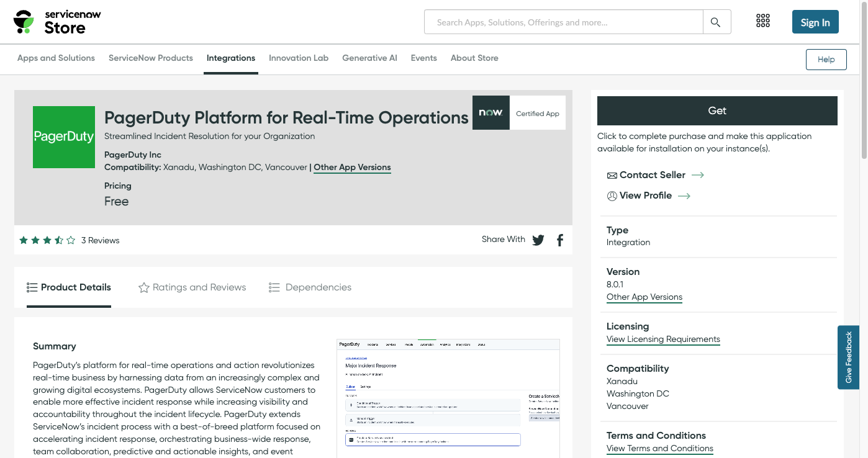The image size is (868, 458).
Task: Click Xanadu in Compatibility list
Action: 622,382
